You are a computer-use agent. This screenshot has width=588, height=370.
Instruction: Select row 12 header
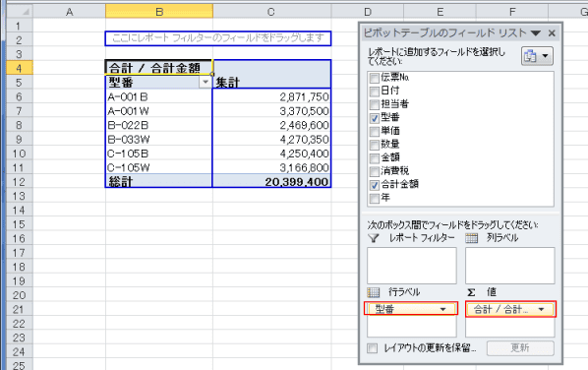(19, 182)
